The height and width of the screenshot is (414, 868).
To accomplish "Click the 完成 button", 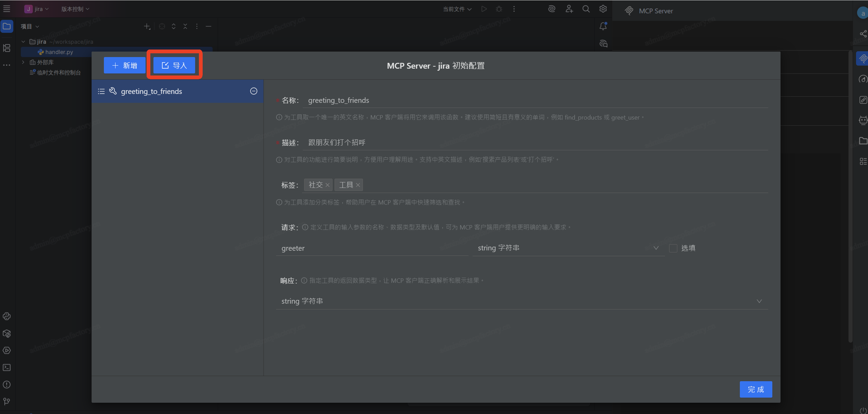I will (756, 389).
